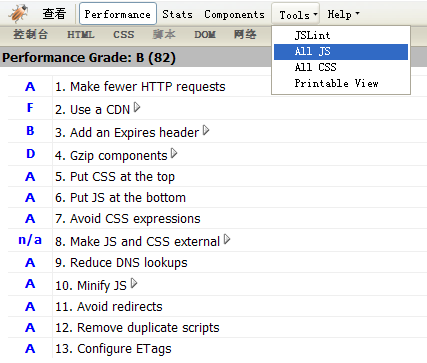This screenshot has width=427, height=363.
Task: Expand the Gzip components rule arrow
Action: point(174,153)
